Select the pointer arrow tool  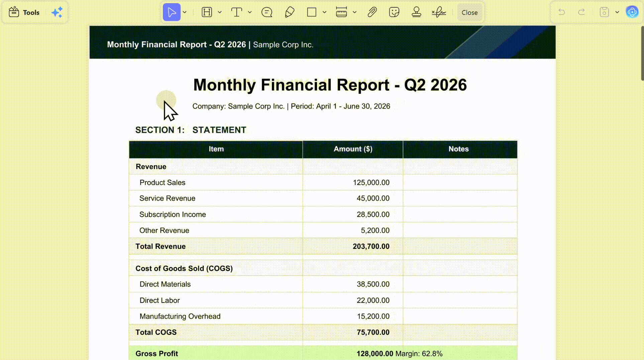(172, 12)
